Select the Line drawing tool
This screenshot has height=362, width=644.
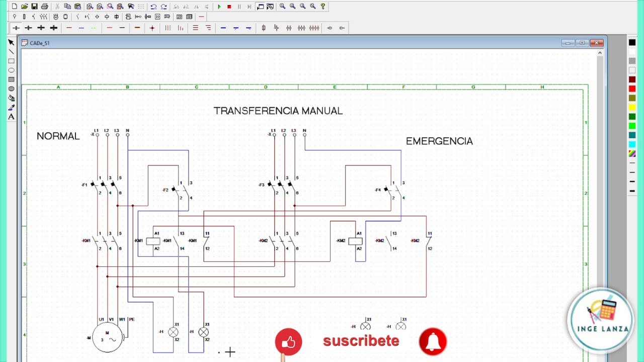[x=11, y=52]
